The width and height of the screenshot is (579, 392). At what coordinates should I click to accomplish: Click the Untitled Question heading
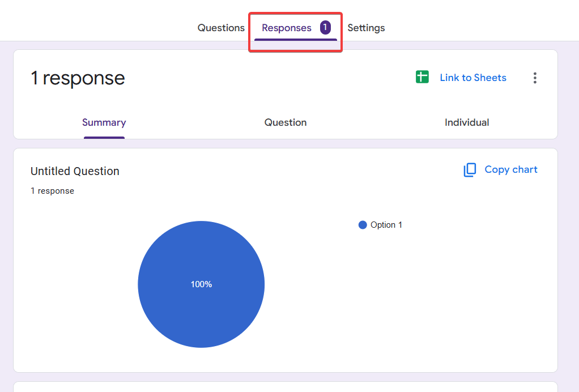coord(75,171)
